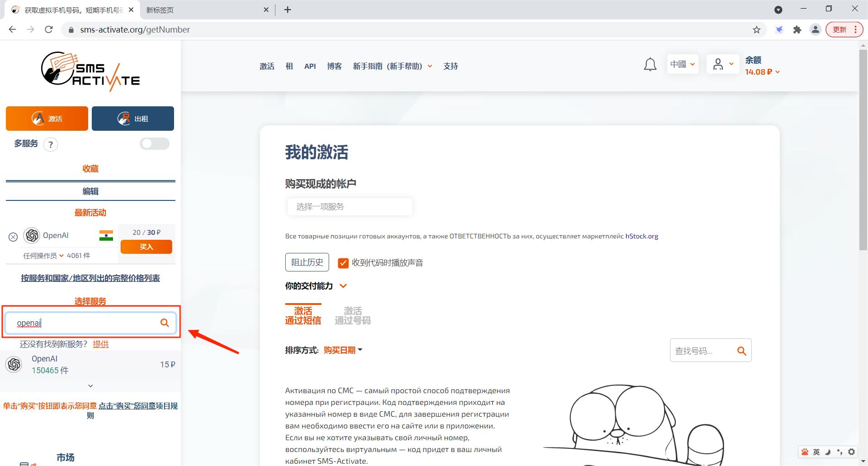868x466 pixels.
Task: Click the 更新 Chrome update button
Action: [844, 30]
